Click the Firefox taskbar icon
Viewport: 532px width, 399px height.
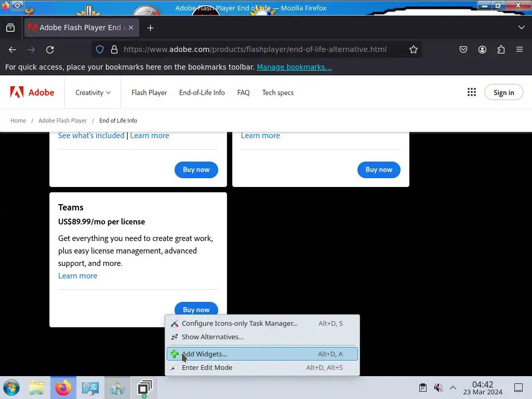(63, 388)
